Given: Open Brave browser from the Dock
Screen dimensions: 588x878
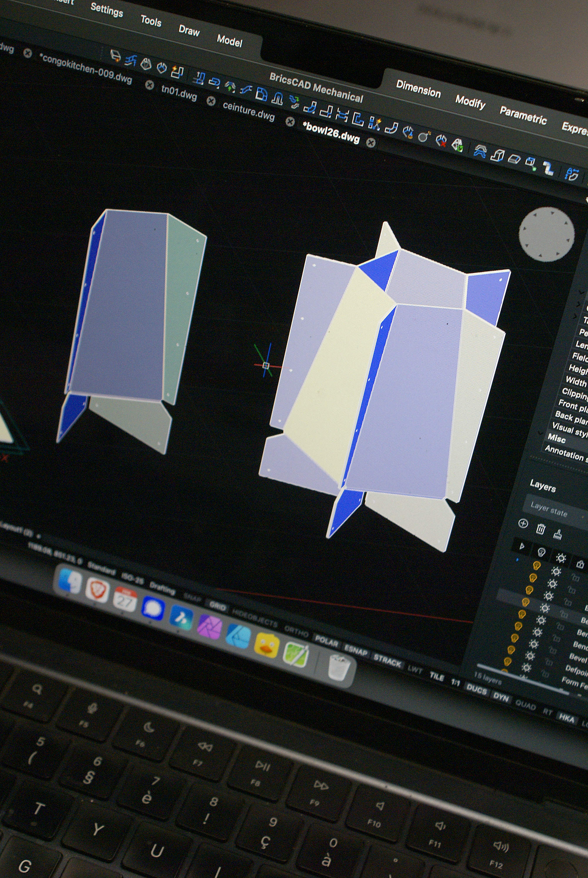Looking at the screenshot, I should [x=97, y=590].
